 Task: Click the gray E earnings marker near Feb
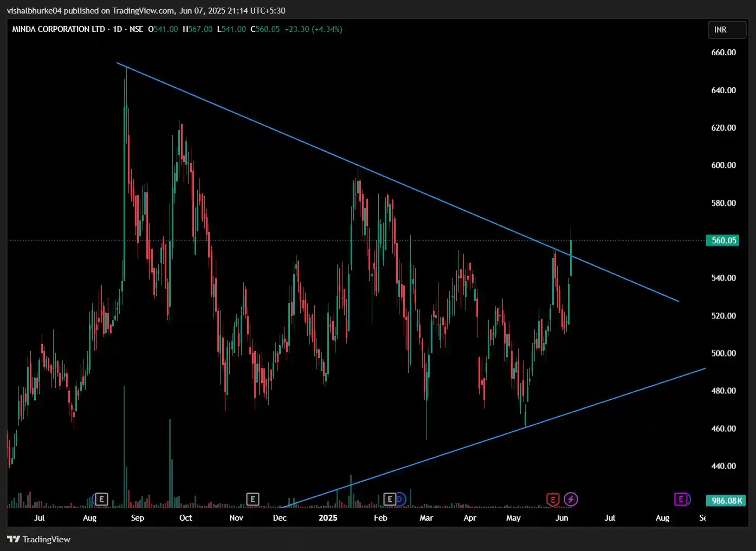(x=390, y=499)
